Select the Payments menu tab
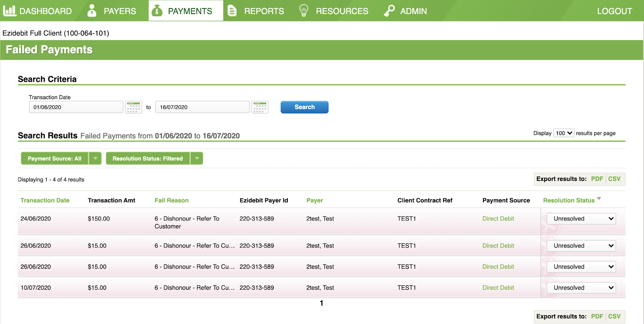 point(186,11)
